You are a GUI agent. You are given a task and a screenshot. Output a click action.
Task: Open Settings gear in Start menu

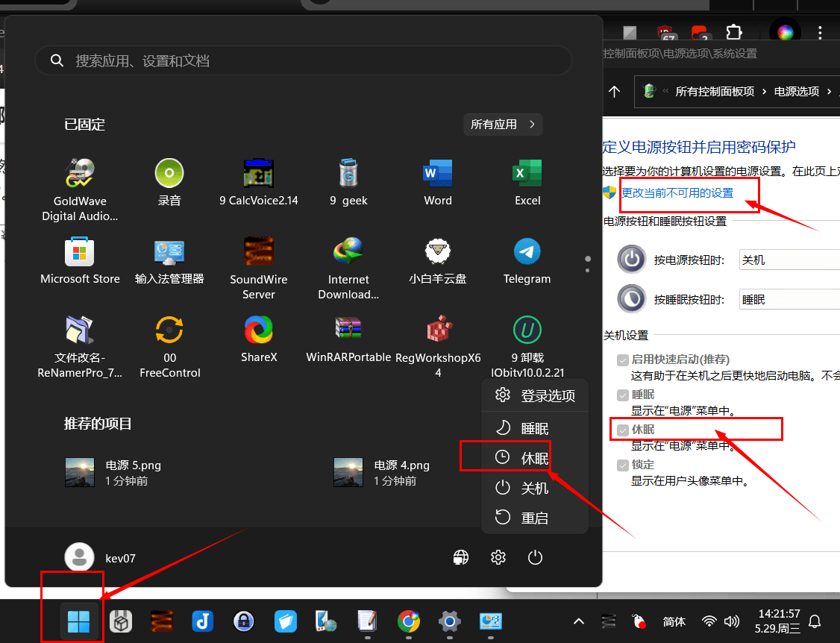[x=498, y=557]
